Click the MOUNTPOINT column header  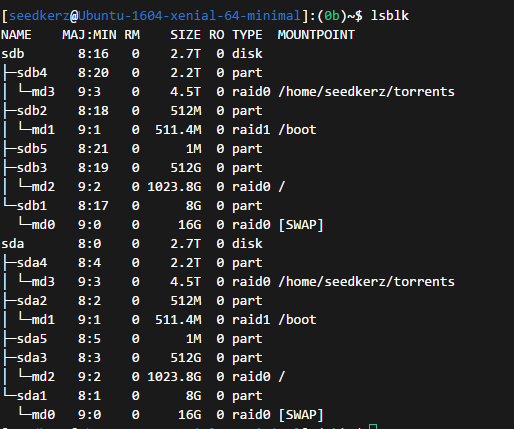316,35
